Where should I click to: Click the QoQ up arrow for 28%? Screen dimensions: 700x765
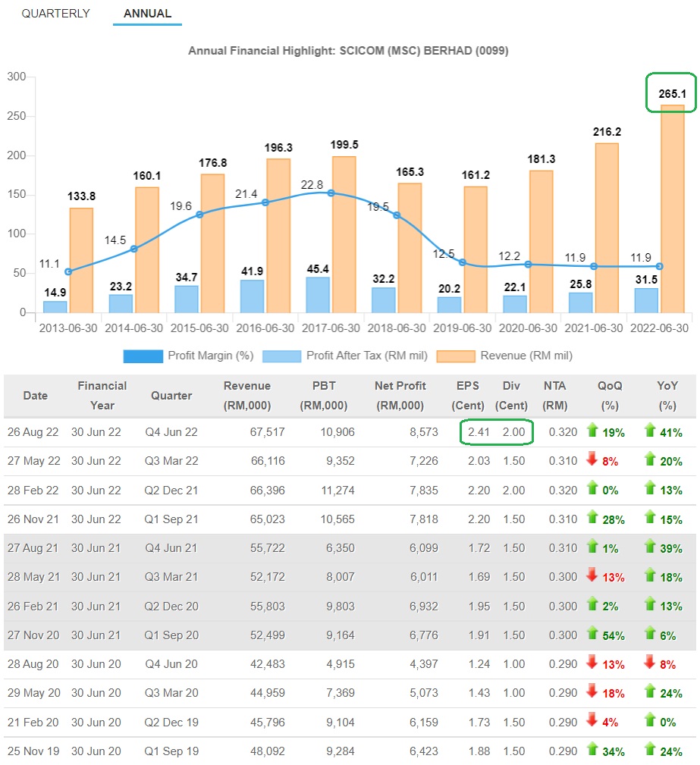point(592,517)
